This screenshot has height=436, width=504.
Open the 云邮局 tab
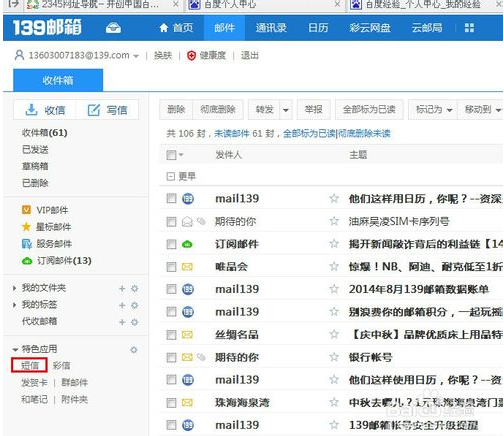[x=427, y=28]
